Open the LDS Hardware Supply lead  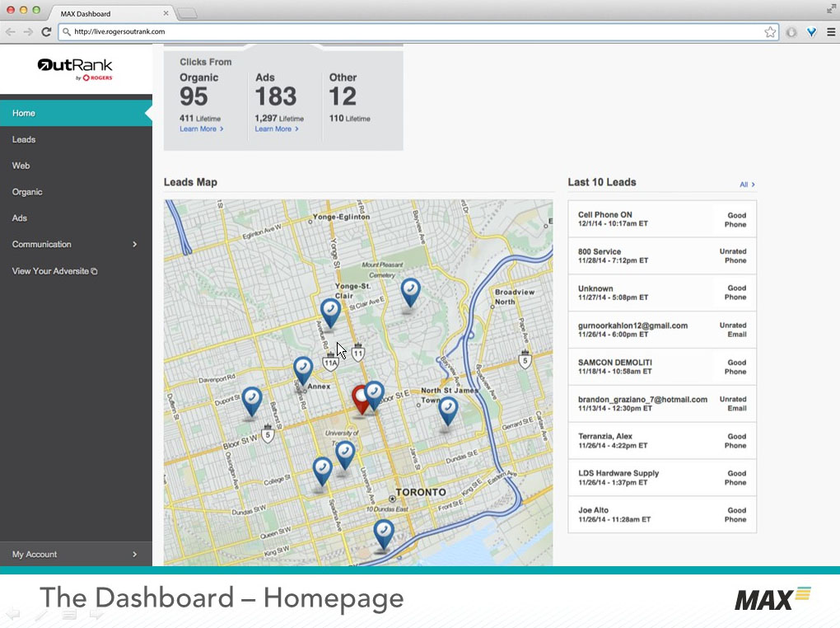point(662,478)
